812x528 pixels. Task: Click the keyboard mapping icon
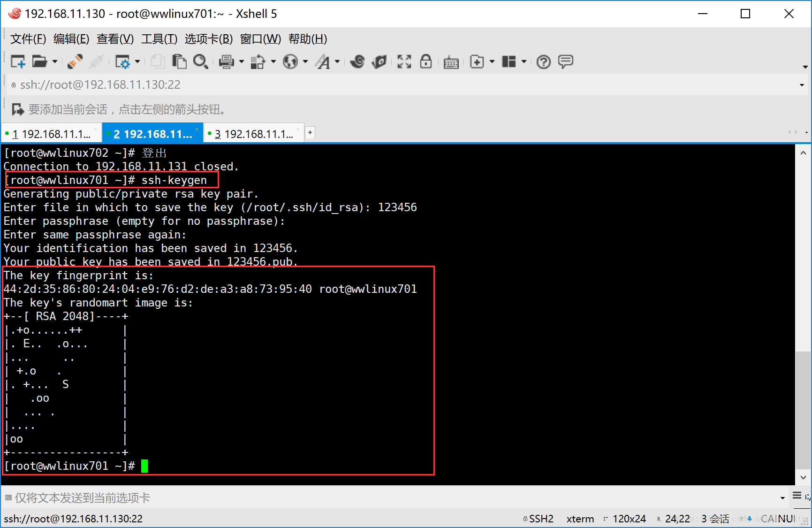451,62
